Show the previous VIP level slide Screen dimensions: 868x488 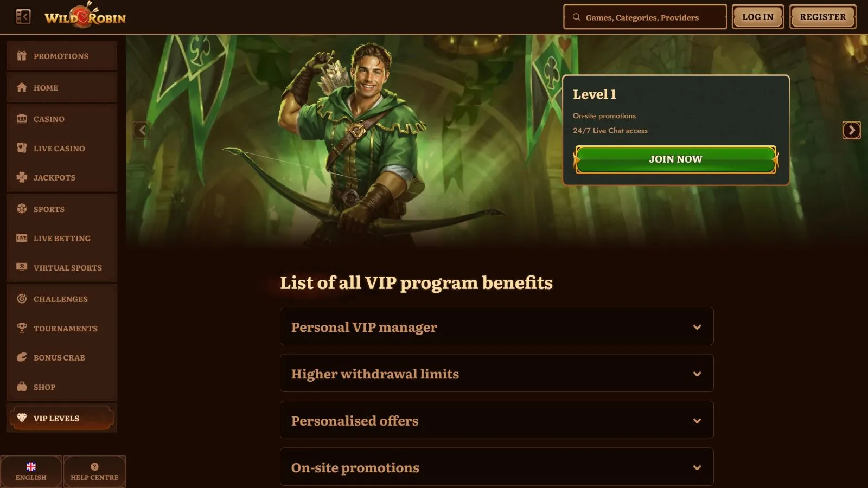click(x=142, y=130)
